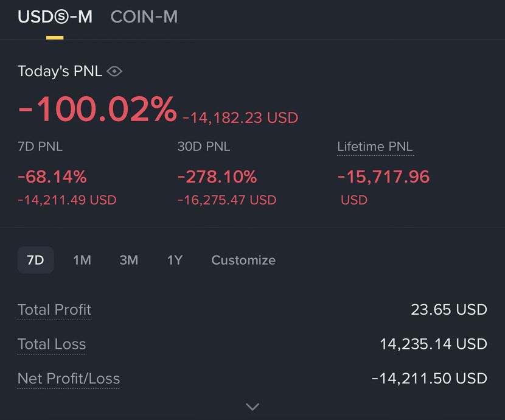Screen dimensions: 505x420
Task: Toggle the eye icon beside Today's PNL
Action: tap(114, 71)
